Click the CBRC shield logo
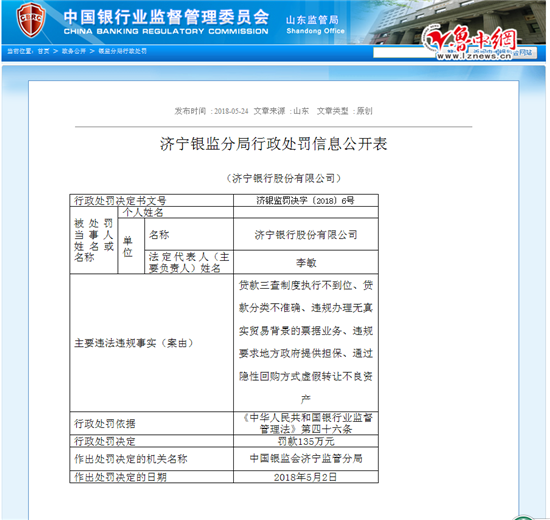The height and width of the screenshot is (520, 550). point(31,19)
